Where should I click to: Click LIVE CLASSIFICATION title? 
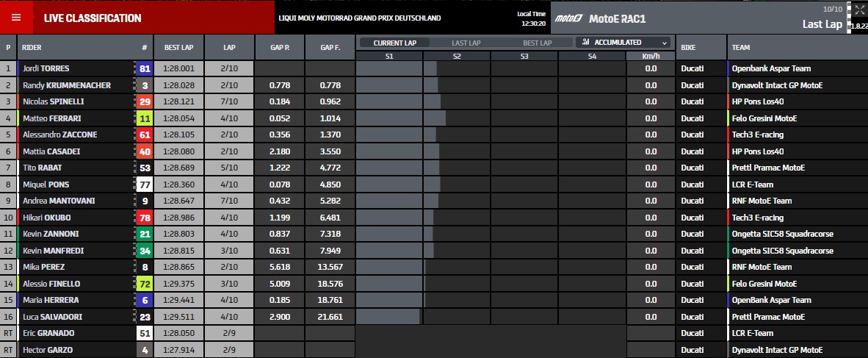point(93,18)
